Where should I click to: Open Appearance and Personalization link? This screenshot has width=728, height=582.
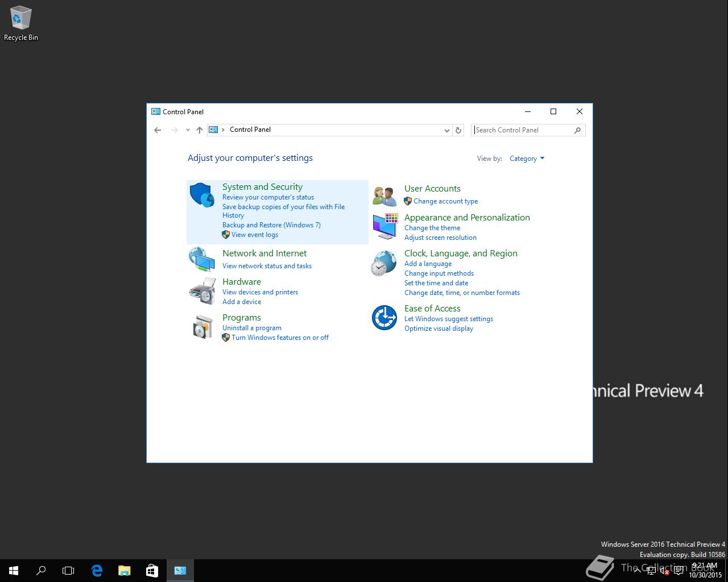click(x=467, y=218)
